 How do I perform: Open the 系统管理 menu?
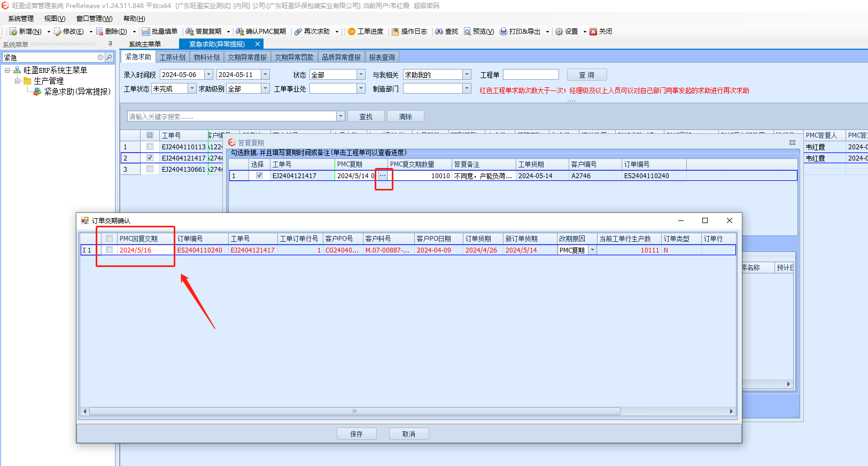pos(21,19)
